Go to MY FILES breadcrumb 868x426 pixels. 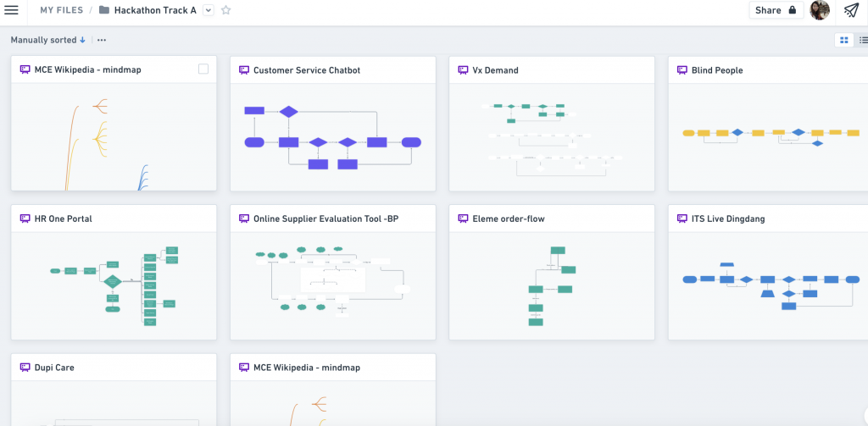[61, 10]
